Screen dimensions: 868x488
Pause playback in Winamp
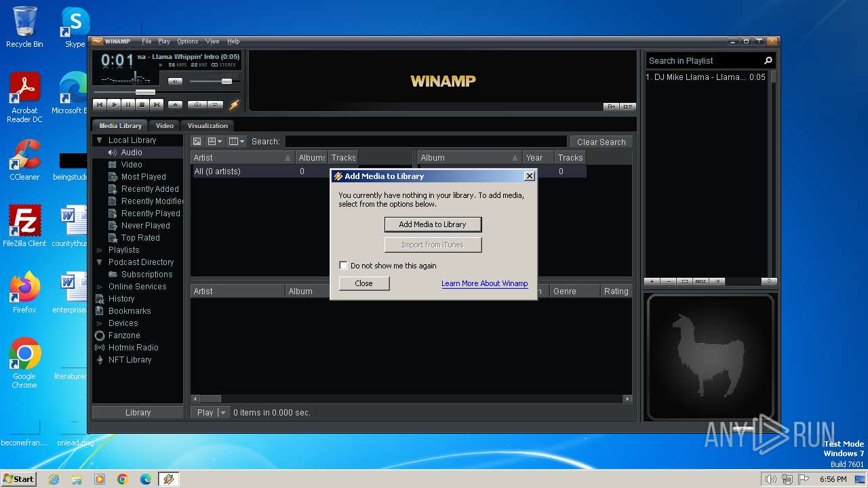[x=127, y=104]
